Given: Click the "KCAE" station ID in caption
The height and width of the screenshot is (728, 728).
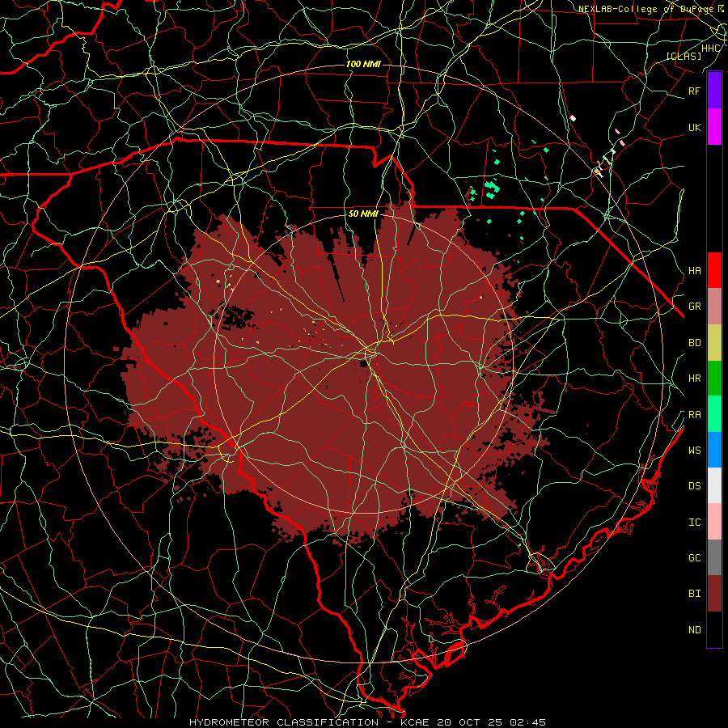Looking at the screenshot, I should pyautogui.click(x=415, y=722).
